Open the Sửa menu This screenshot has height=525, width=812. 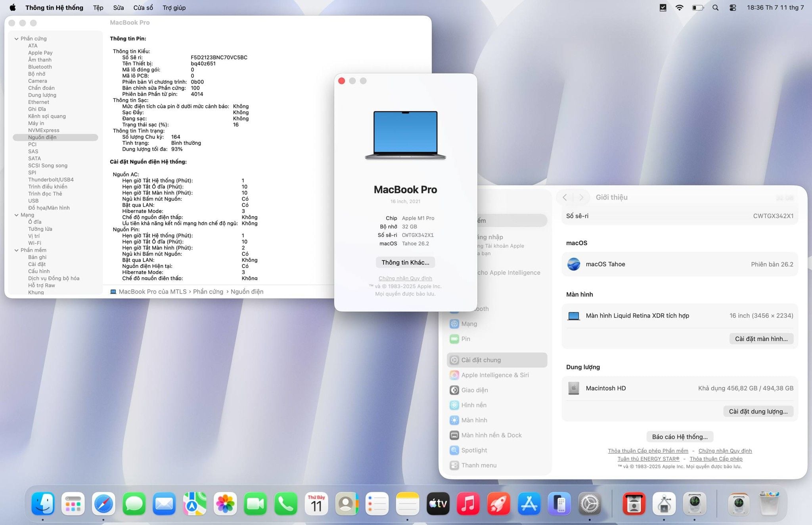pyautogui.click(x=118, y=8)
